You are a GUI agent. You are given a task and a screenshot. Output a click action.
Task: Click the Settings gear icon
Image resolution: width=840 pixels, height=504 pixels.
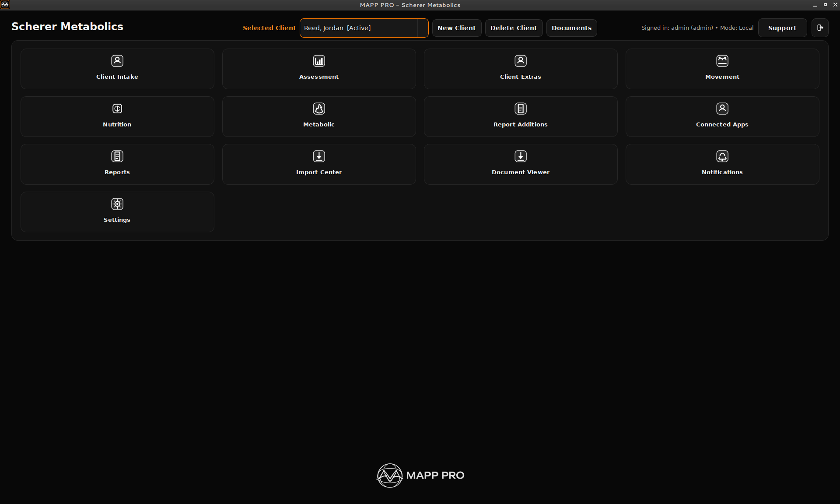[117, 204]
